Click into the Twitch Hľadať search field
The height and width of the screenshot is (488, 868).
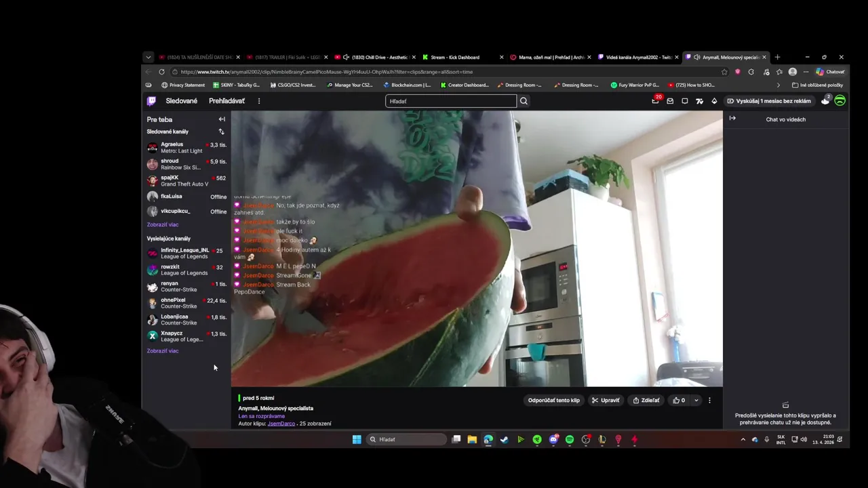[x=451, y=101]
